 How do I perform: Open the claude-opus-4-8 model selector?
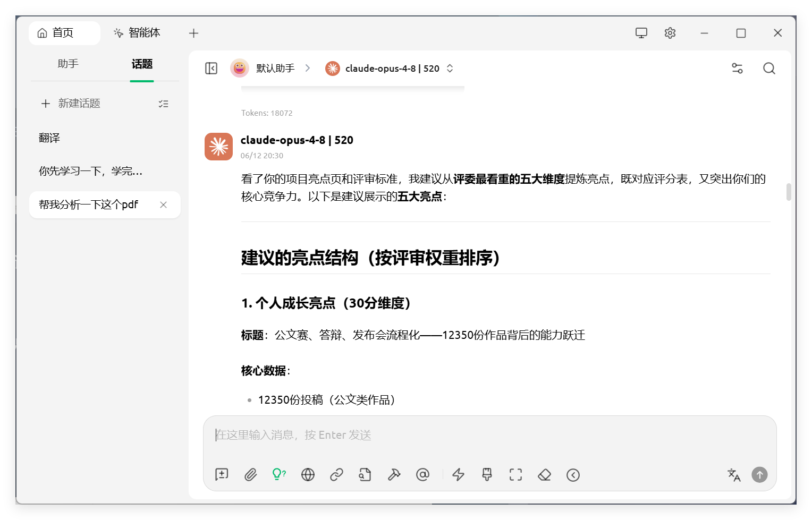click(388, 69)
